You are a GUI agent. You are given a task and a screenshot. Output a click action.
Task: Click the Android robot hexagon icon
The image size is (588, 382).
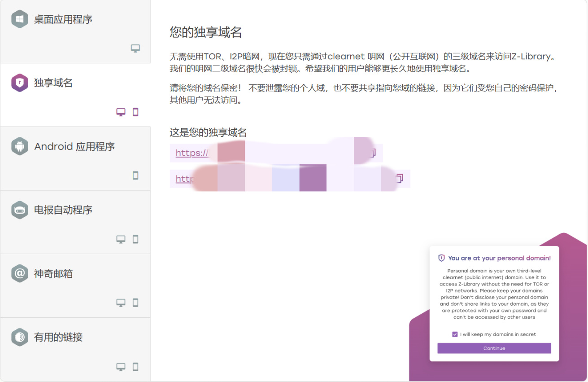(20, 146)
